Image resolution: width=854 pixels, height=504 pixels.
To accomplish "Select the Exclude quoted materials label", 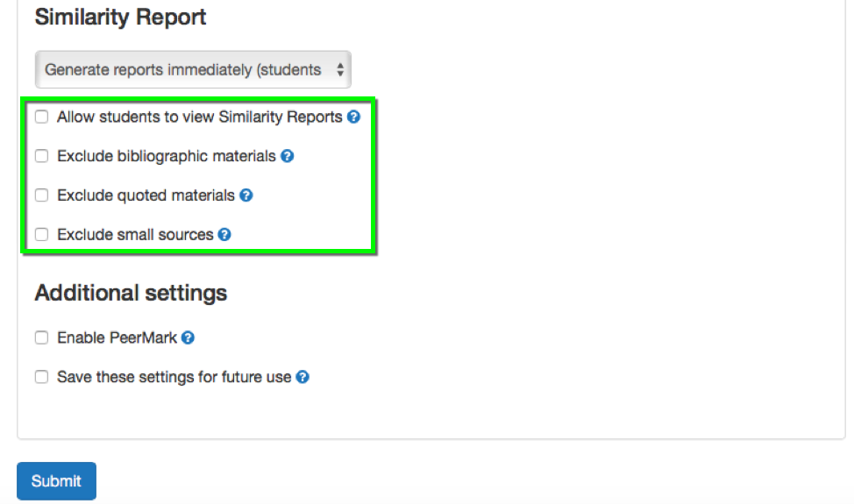I will 146,195.
